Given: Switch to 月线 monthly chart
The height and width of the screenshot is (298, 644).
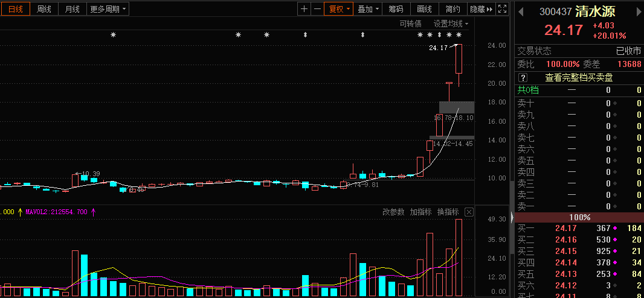Looking at the screenshot, I should (72, 9).
